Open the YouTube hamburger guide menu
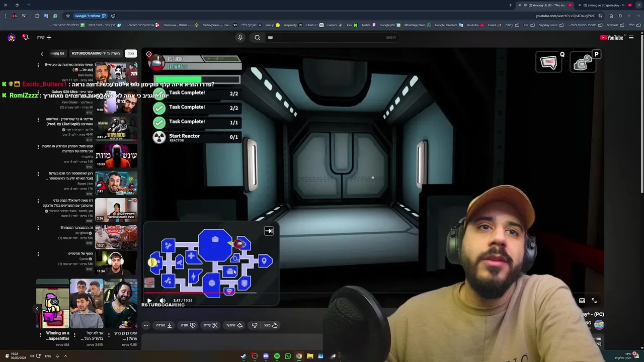The height and width of the screenshot is (362, 644). [x=631, y=37]
